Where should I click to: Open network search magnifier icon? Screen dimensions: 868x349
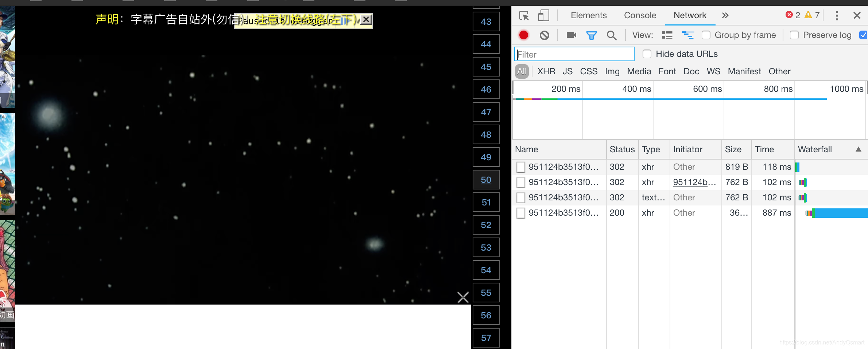point(612,35)
